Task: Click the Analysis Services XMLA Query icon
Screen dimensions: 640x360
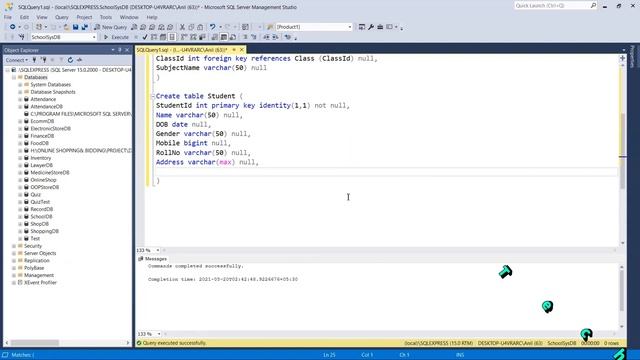Action: click(161, 27)
